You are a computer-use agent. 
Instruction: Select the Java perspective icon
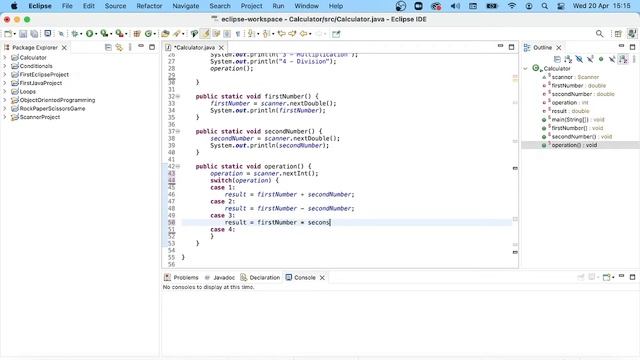(632, 34)
